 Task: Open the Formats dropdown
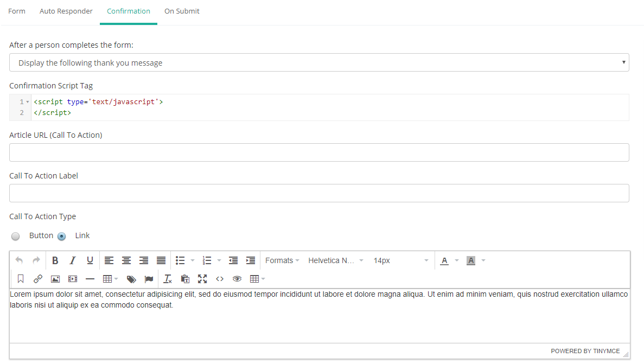[x=282, y=260]
